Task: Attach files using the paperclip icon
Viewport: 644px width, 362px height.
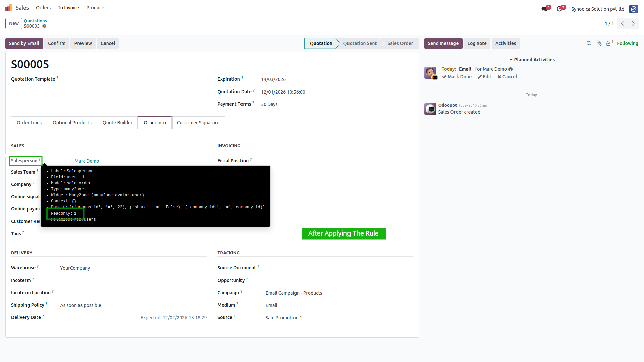Action: click(x=599, y=43)
